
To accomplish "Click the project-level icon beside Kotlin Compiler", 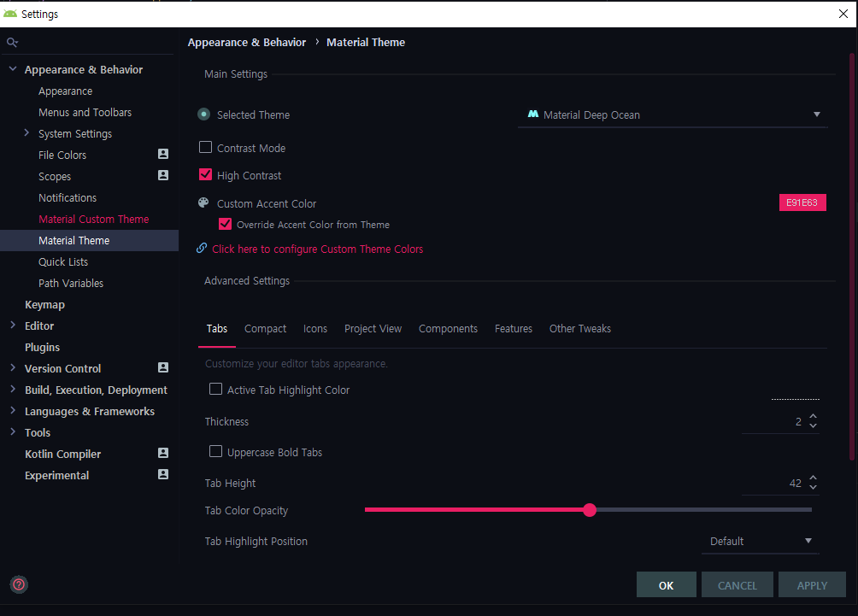I will click(163, 453).
